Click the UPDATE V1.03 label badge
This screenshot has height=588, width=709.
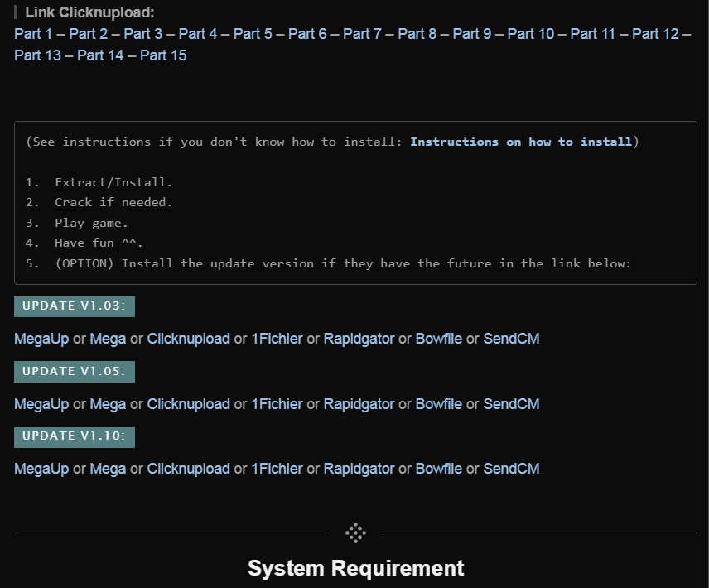click(x=74, y=306)
